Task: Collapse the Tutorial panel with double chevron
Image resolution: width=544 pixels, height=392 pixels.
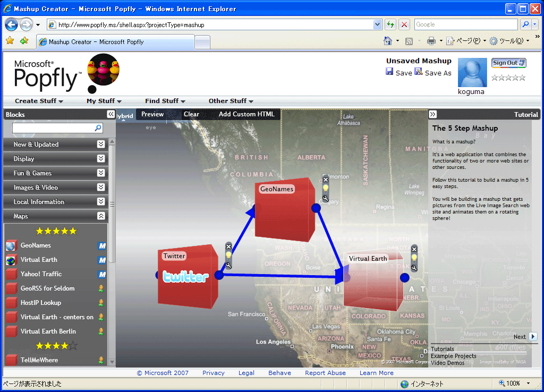Action: [x=432, y=114]
